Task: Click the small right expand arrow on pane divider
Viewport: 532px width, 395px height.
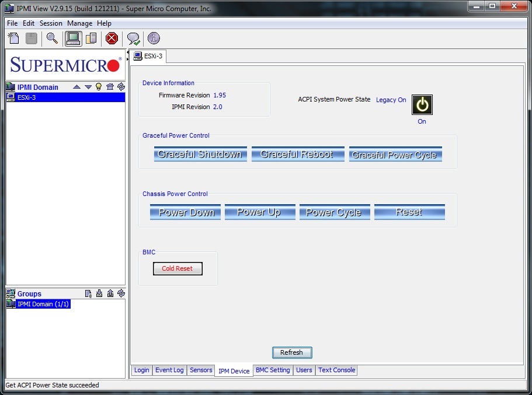Action: [x=127, y=59]
